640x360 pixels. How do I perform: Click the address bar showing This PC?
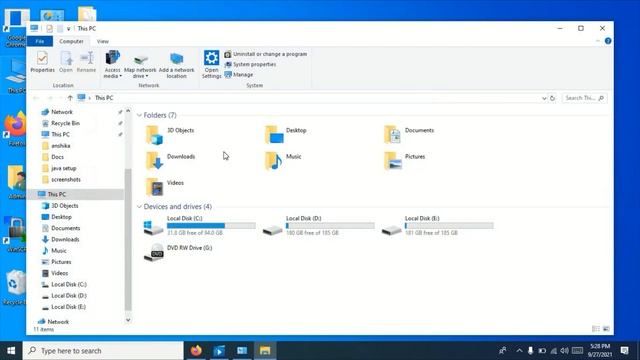pos(310,98)
